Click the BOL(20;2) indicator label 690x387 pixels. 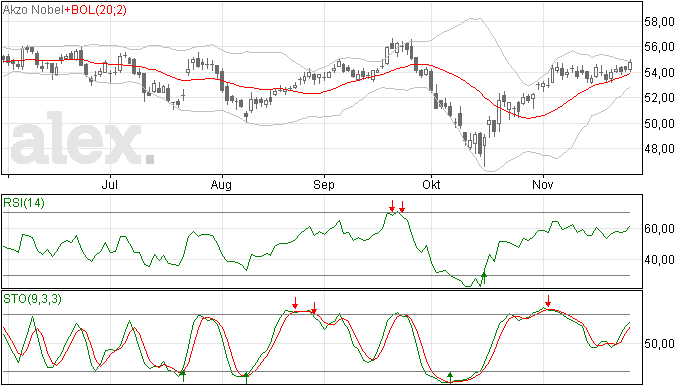[x=99, y=10]
